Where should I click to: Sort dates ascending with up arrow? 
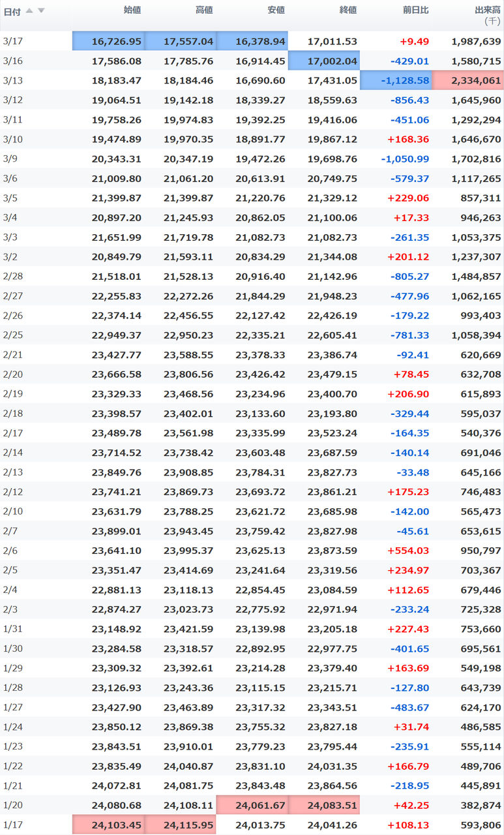[x=29, y=10]
